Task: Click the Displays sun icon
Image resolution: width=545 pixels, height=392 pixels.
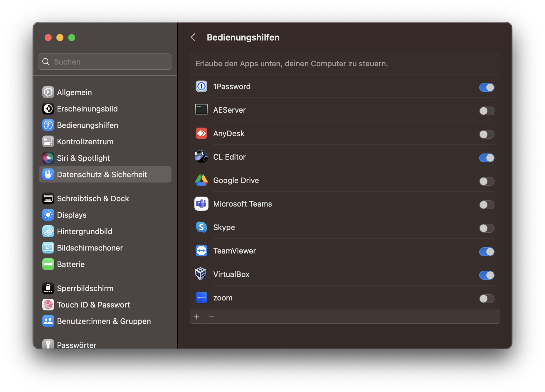Action: 48,215
